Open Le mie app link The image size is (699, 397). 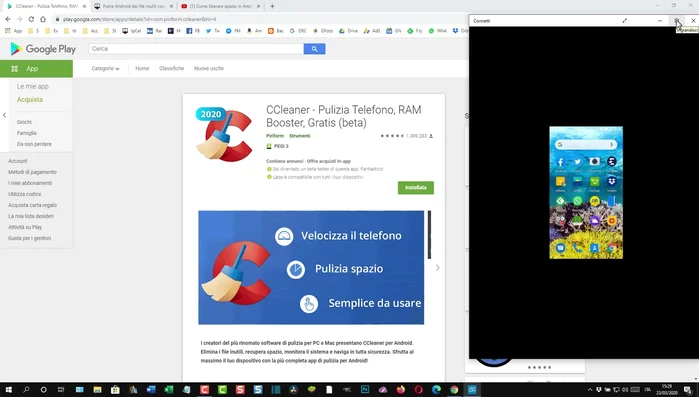coord(33,86)
